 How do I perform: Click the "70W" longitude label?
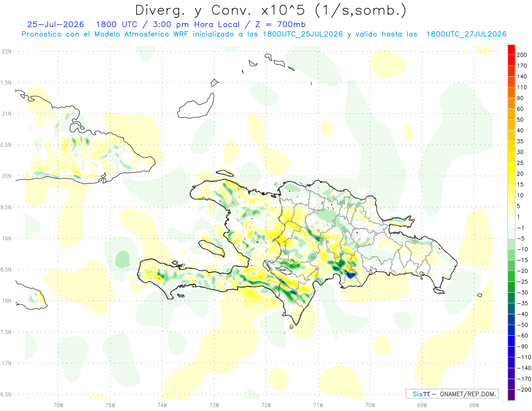coord(370,405)
